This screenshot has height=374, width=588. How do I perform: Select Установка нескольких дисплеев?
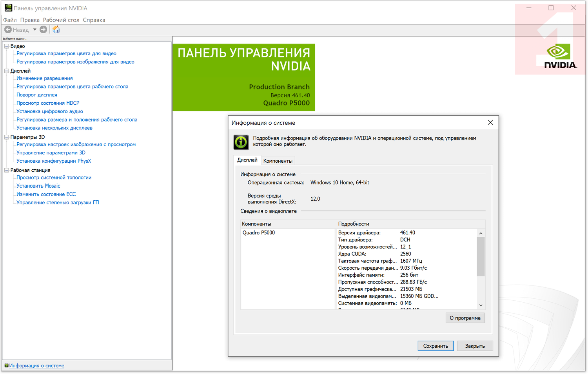pyautogui.click(x=54, y=128)
